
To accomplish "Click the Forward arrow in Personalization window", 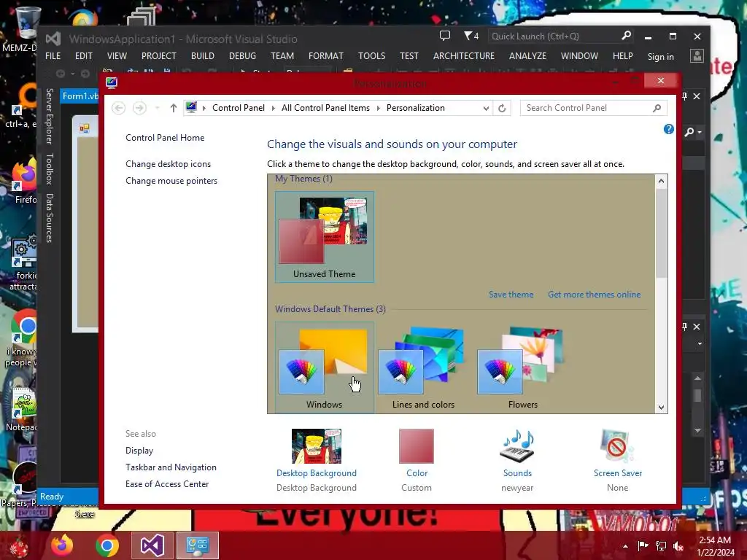I will pos(139,108).
